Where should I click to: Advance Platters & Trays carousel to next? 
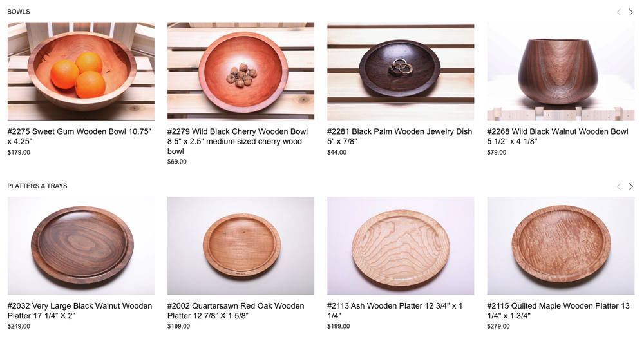pos(631,186)
